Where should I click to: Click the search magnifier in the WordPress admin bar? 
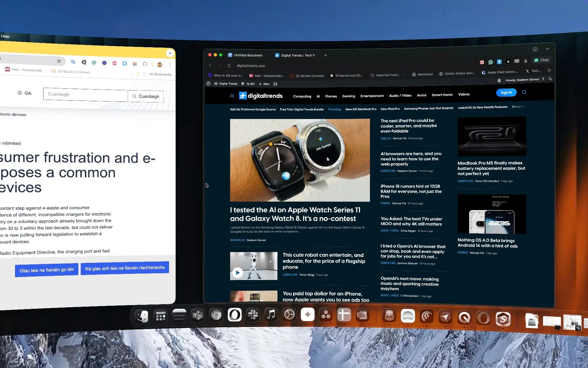point(550,79)
